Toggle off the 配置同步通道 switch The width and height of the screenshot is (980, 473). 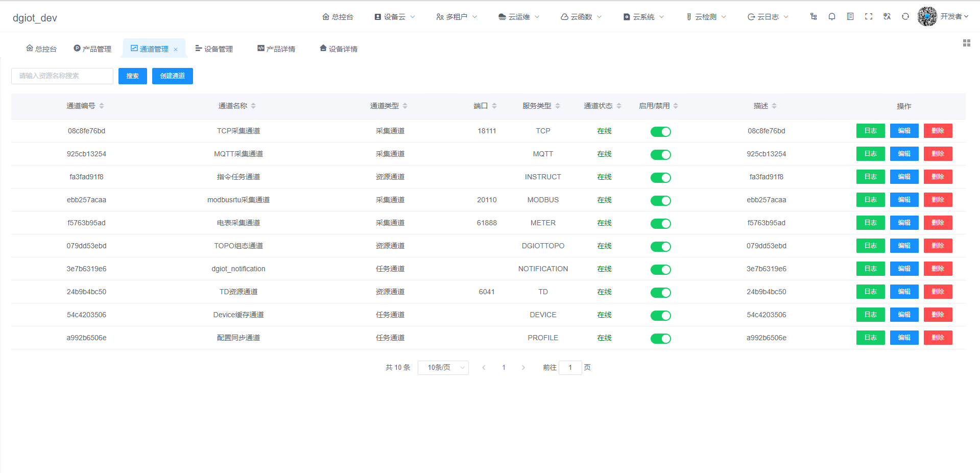(660, 338)
